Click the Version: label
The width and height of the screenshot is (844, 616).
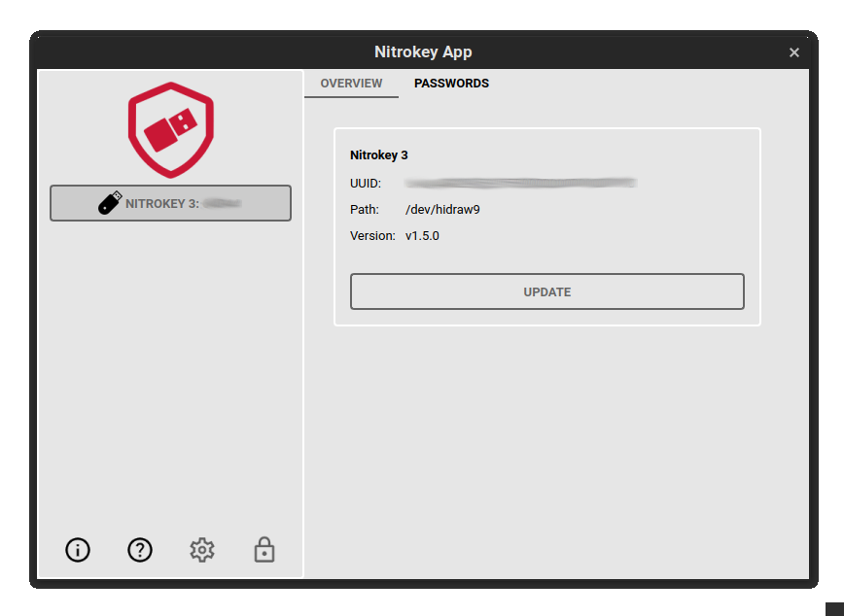pos(372,236)
